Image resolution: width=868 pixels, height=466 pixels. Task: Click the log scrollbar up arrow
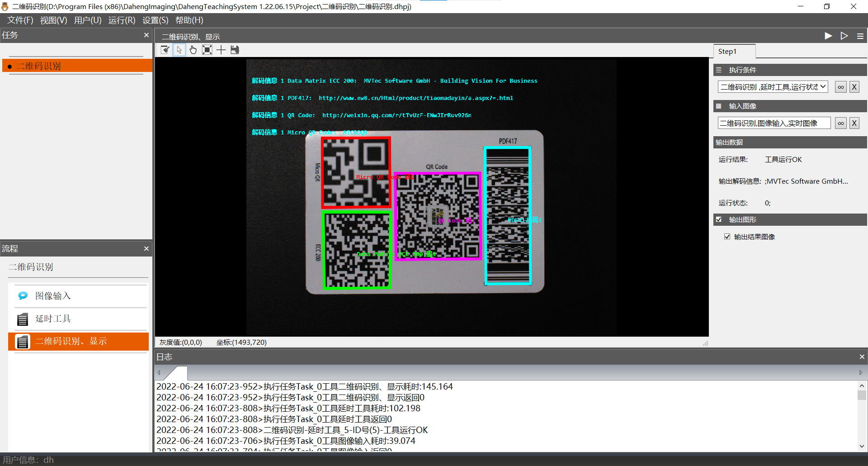point(862,386)
